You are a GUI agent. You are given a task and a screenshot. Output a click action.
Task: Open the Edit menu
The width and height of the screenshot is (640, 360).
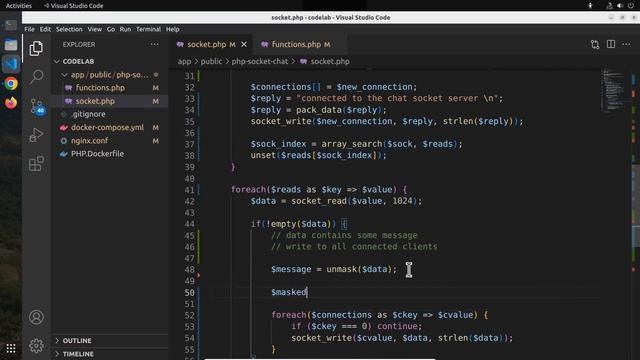pos(45,29)
